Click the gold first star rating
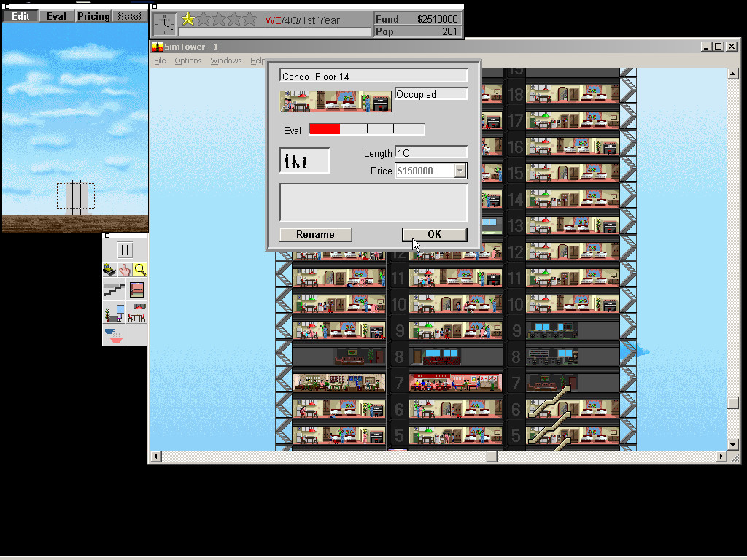This screenshot has height=560, width=747. [188, 19]
